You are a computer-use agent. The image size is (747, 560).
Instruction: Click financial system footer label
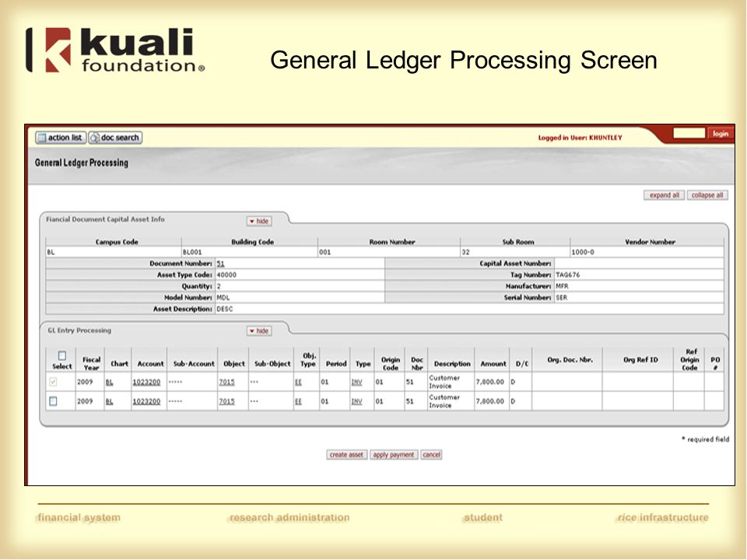pyautogui.click(x=79, y=518)
